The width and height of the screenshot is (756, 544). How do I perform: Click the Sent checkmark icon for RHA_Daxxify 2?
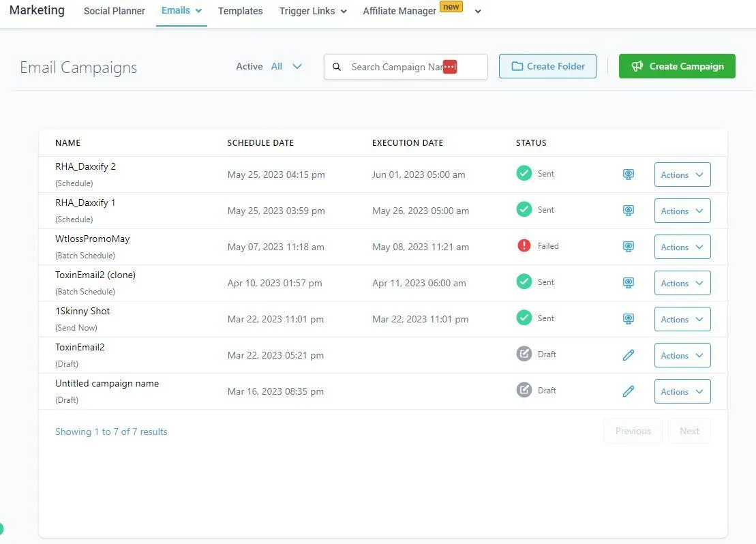pyautogui.click(x=524, y=173)
